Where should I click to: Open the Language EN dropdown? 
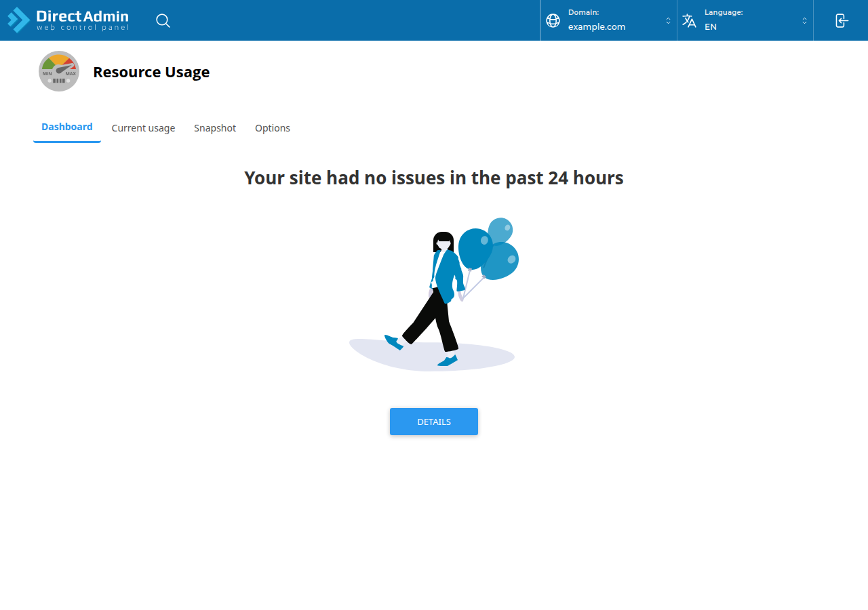[745, 20]
